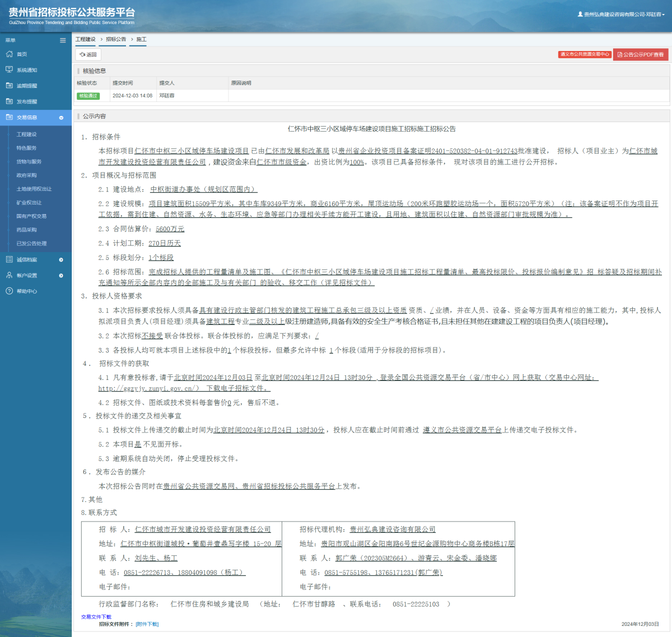The height and width of the screenshot is (637, 672).
Task: Collapse the sidebar with the hamburger menu icon
Action: coord(63,40)
